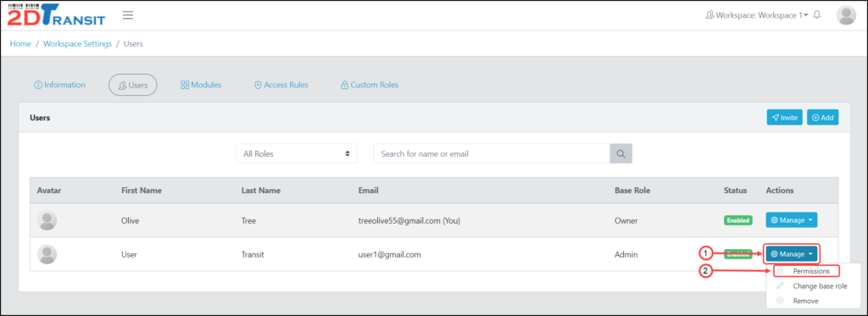Click the Add user button
This screenshot has width=868, height=316.
tap(822, 117)
